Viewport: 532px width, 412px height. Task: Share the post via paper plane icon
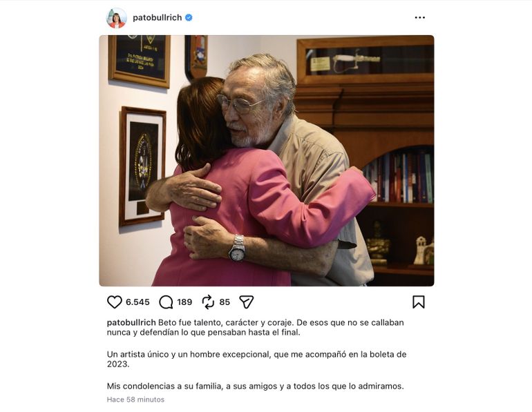point(247,302)
